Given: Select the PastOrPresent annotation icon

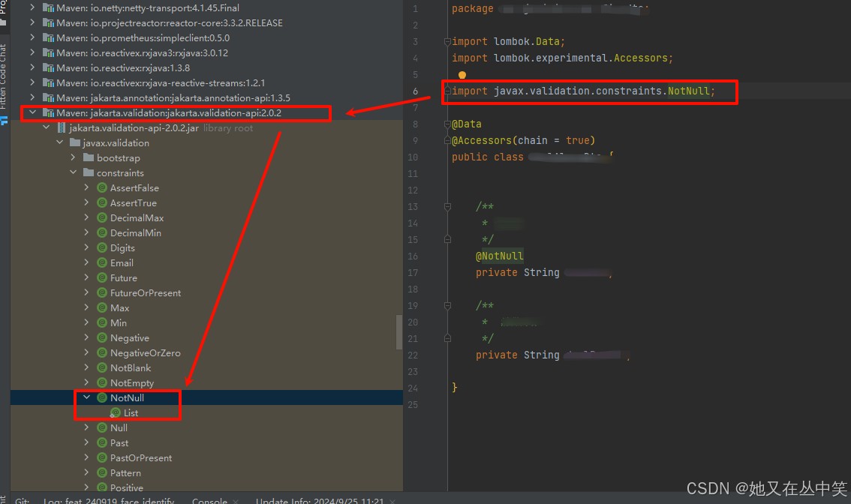Looking at the screenshot, I should [101, 458].
